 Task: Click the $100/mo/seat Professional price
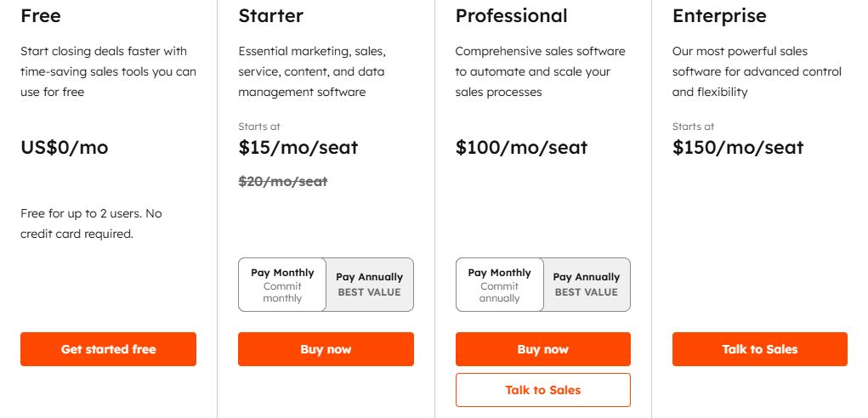tap(521, 147)
